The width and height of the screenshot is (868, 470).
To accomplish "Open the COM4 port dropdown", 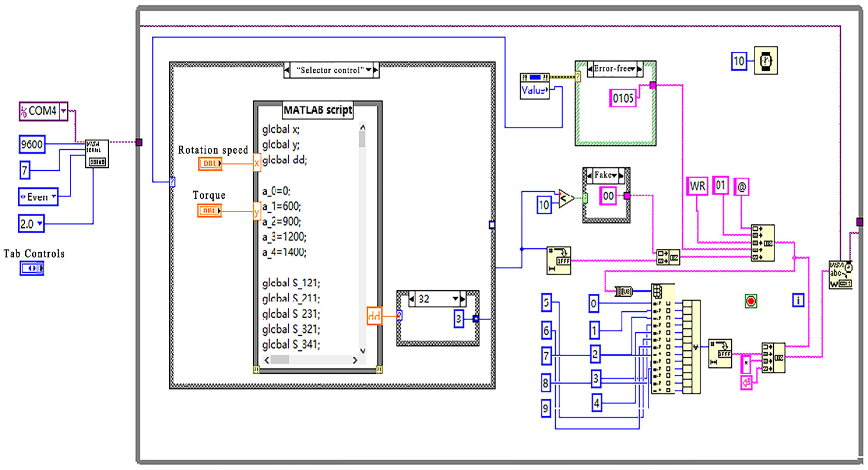I will [x=63, y=111].
